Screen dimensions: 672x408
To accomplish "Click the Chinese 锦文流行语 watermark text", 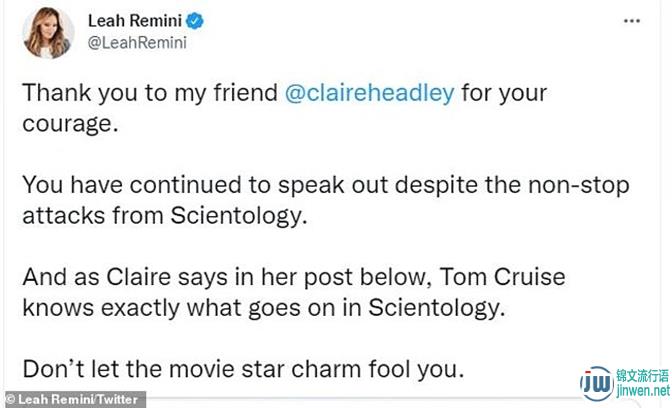I will click(x=643, y=376).
